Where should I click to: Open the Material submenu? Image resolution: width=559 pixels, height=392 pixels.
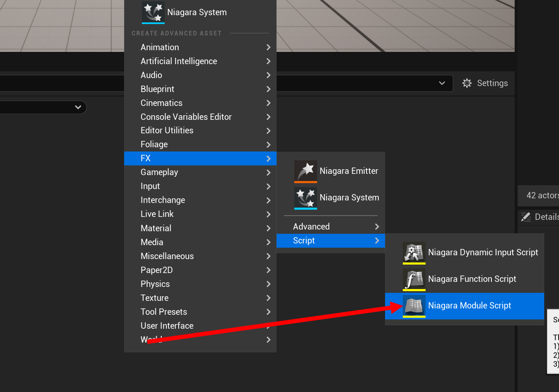tap(201, 228)
